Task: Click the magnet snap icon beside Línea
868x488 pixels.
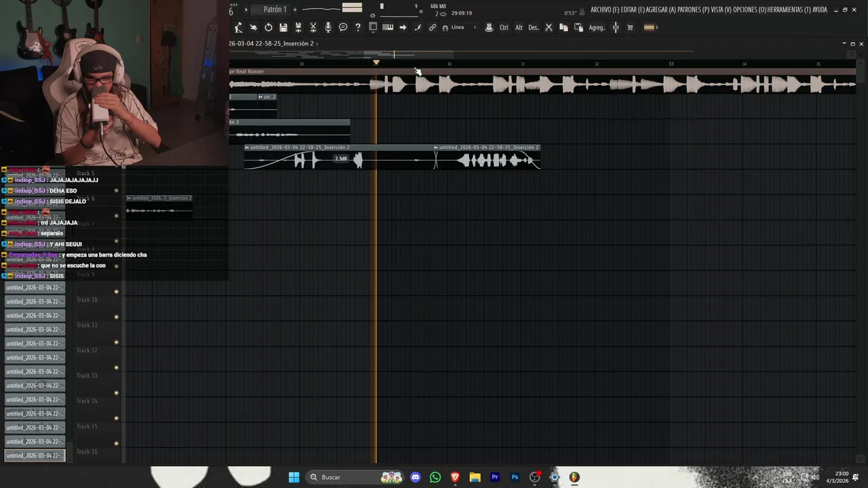Action: 445,28
